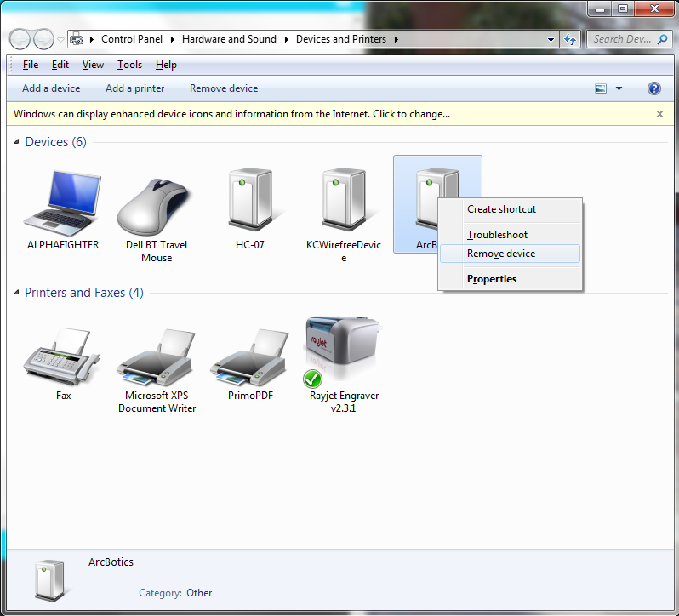Select the Rayjet Engraver v2.3.1 icon
The image size is (679, 616).
(342, 351)
